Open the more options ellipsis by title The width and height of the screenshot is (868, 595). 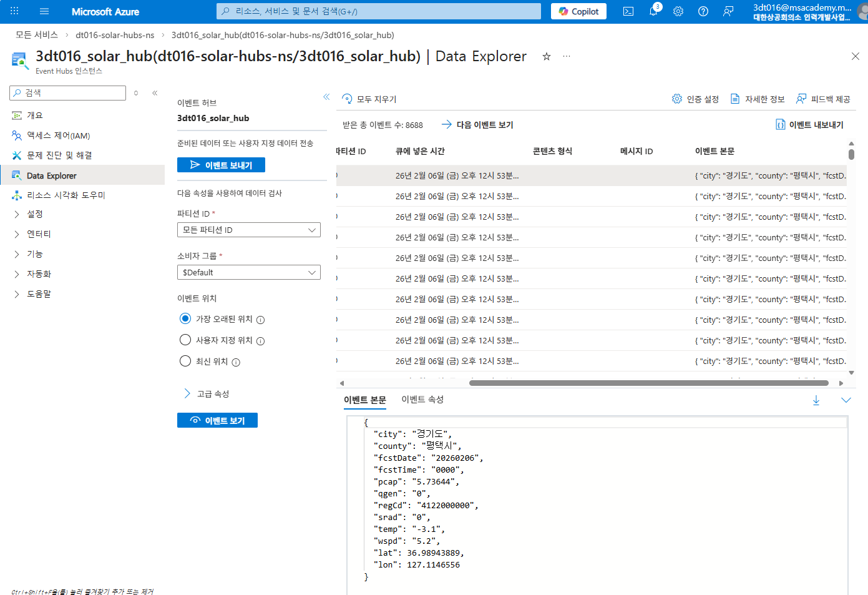pyautogui.click(x=567, y=56)
